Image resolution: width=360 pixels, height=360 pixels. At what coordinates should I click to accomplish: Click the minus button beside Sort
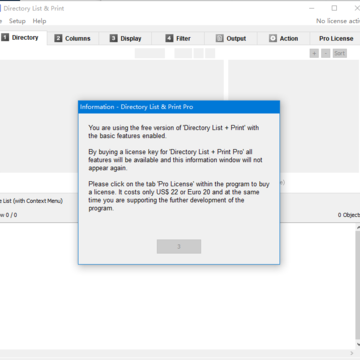(326, 53)
